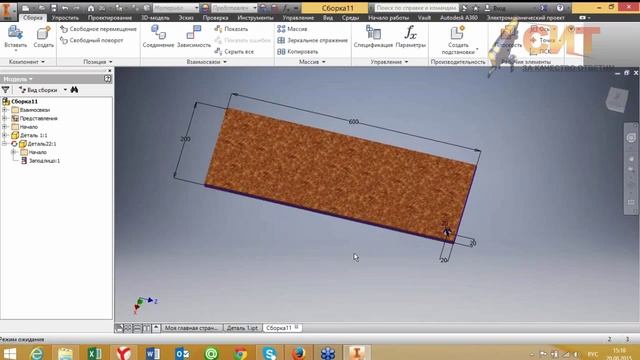Viewport: 640px width, 360px height.
Task: Click the help question mark icon
Action: point(560,8)
